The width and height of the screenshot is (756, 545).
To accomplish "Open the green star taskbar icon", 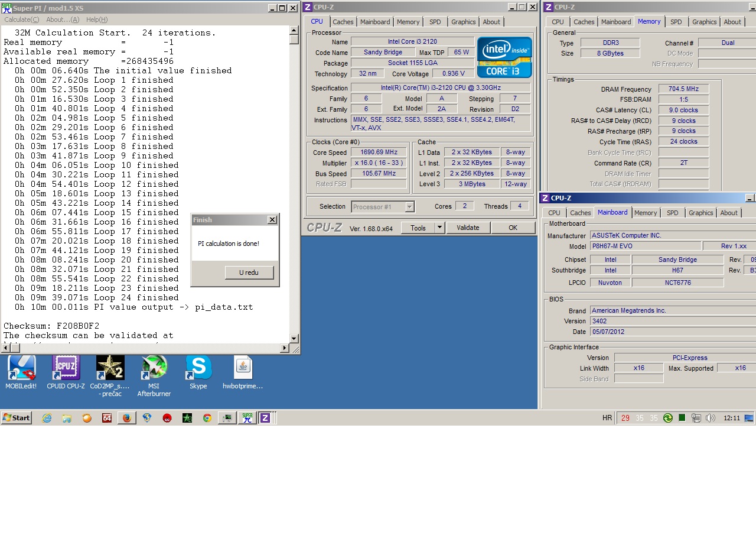I will [187, 418].
